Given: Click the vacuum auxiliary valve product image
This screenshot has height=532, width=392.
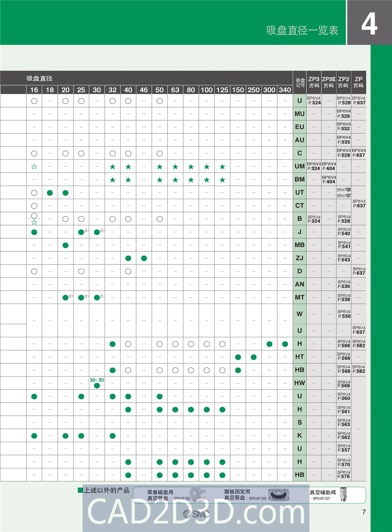Looking at the screenshot, I should 343,495.
